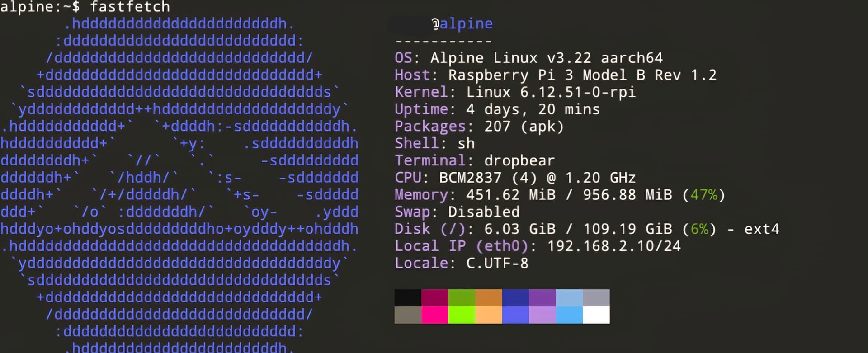Click the black color swatch
868x353 pixels.
(407, 298)
